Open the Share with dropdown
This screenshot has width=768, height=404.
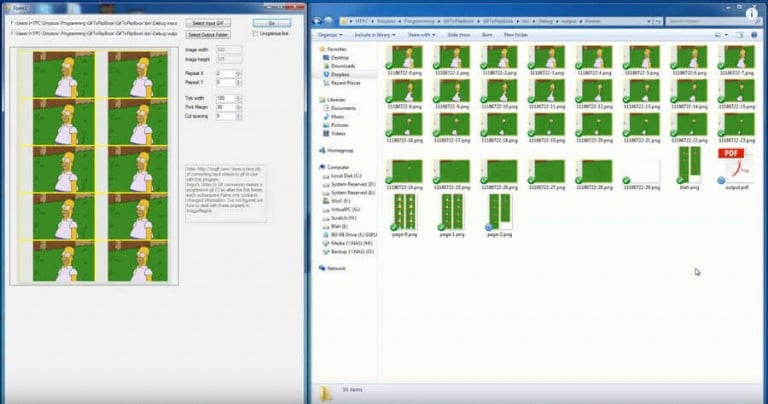point(421,35)
